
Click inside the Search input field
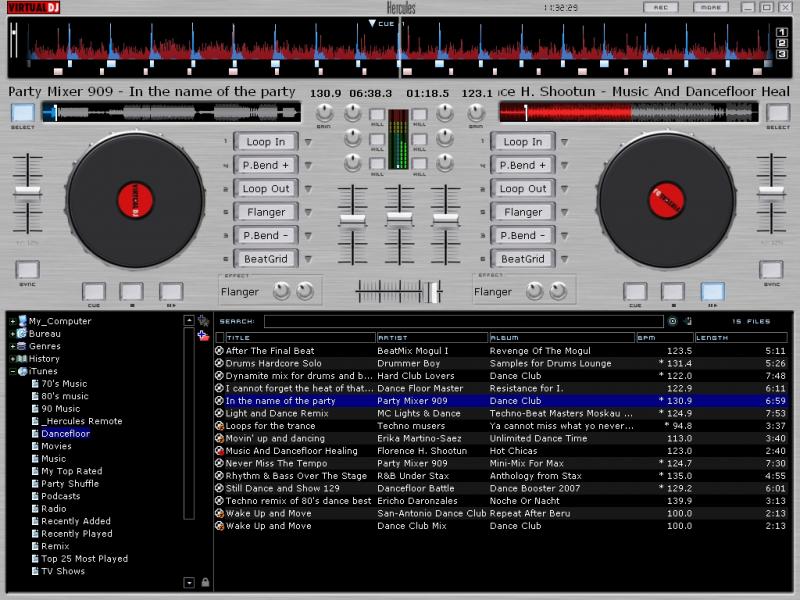tap(464, 321)
